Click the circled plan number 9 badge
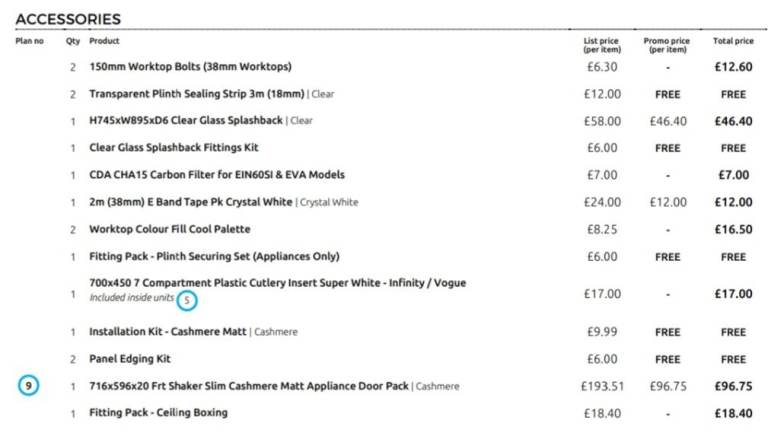Screen dimensions: 768x436 pos(29,386)
